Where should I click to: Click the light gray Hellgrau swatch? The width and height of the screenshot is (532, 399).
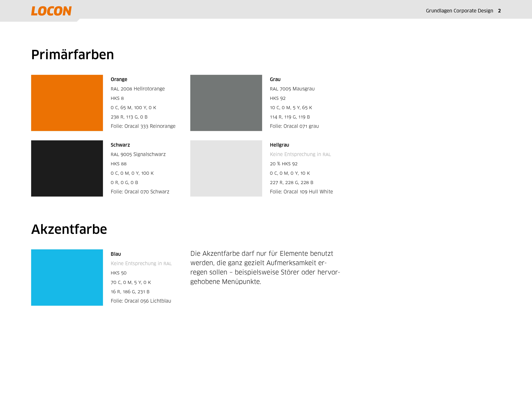(226, 168)
